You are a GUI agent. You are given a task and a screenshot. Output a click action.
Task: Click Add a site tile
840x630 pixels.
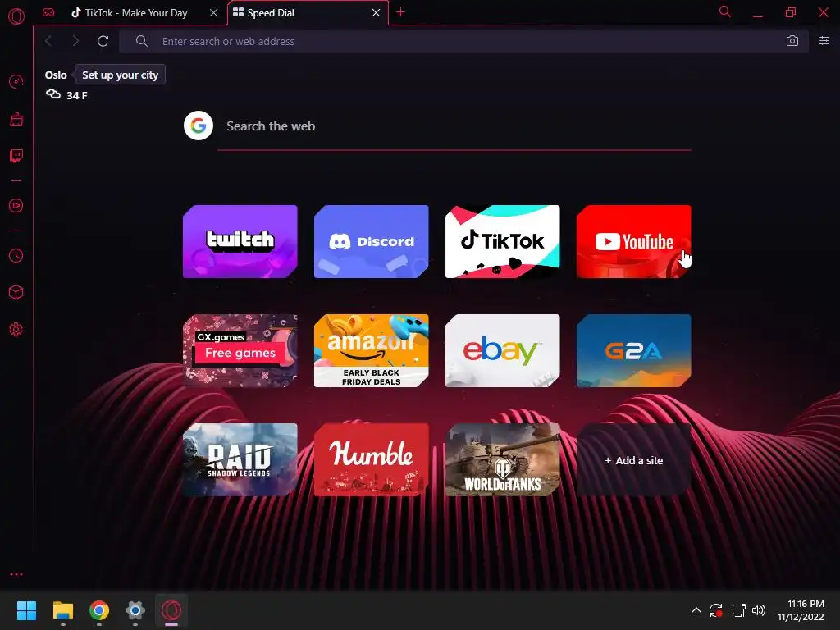tap(634, 460)
